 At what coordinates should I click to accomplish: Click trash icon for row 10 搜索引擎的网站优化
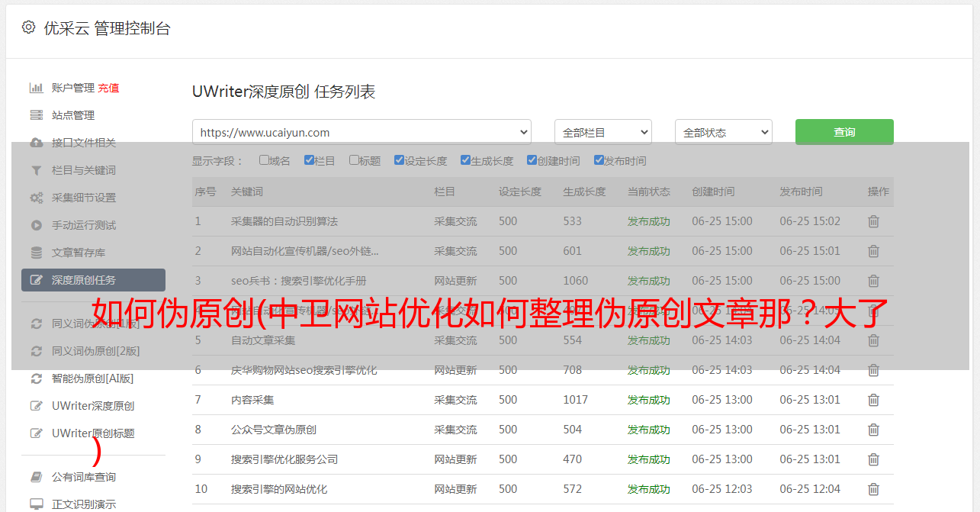click(x=873, y=489)
